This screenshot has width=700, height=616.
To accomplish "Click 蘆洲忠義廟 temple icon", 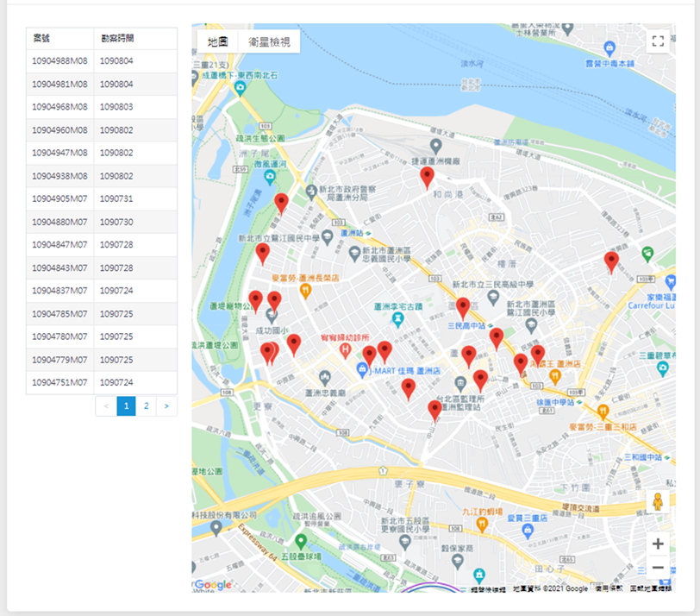I will coord(325,378).
